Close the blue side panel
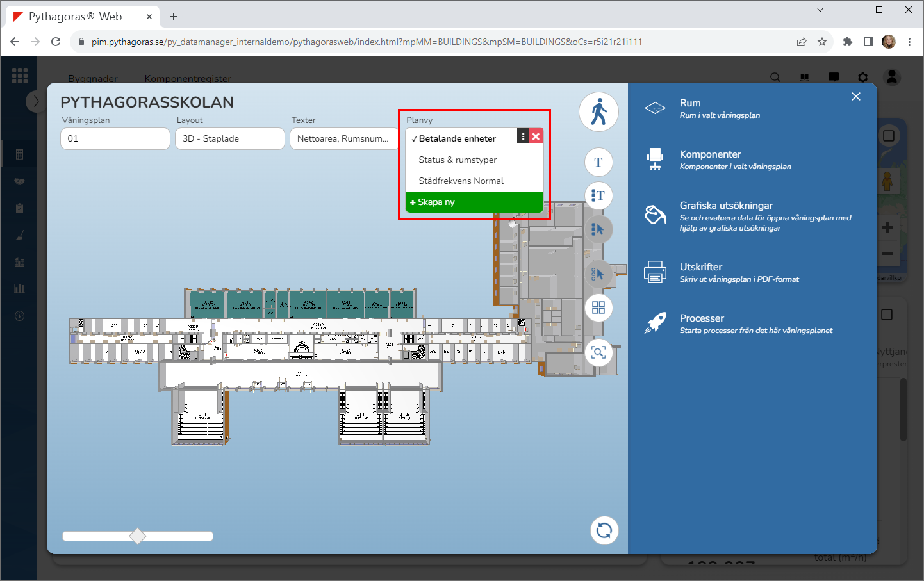 tap(856, 97)
